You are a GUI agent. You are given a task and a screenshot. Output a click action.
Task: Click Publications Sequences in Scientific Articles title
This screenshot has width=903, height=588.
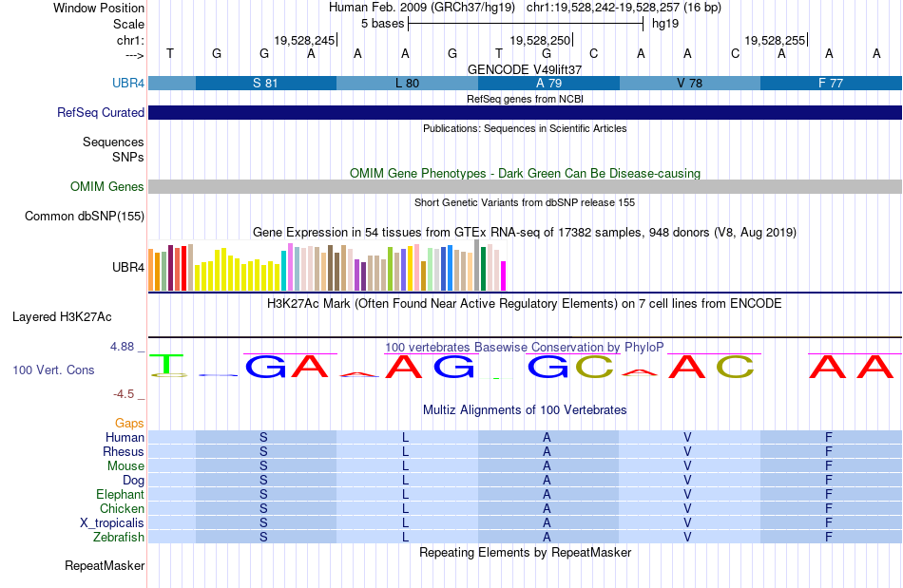pos(525,128)
